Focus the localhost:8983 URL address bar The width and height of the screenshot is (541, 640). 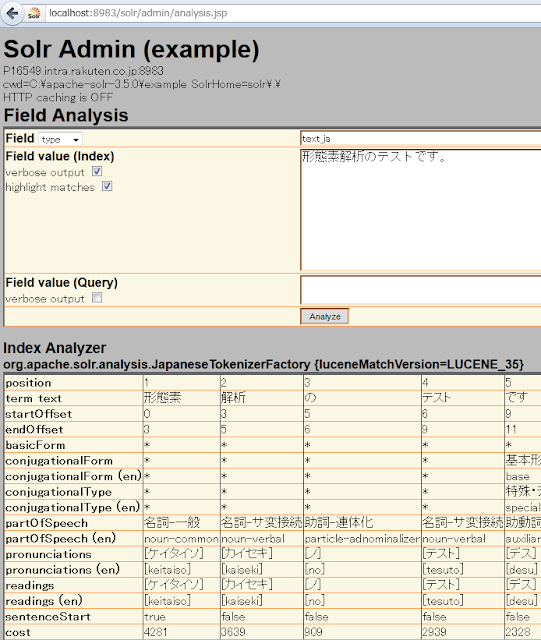[x=294, y=13]
